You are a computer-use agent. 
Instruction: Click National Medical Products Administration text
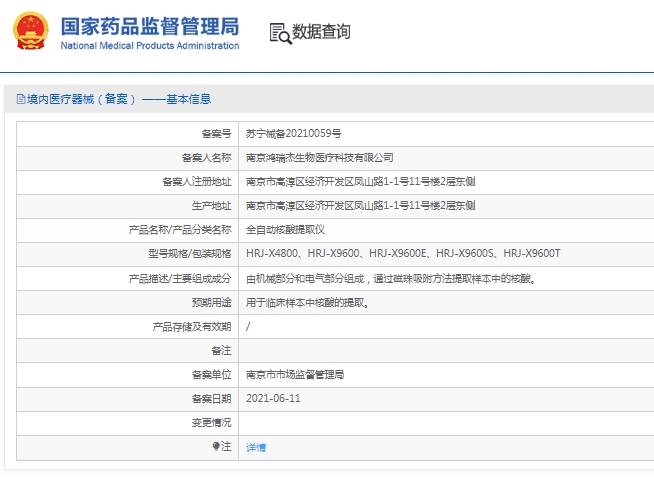[x=150, y=45]
